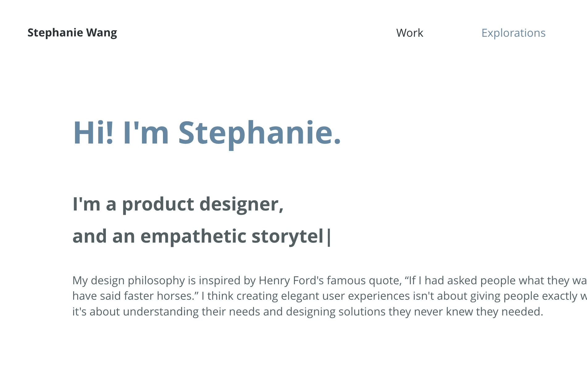The width and height of the screenshot is (587, 392).
Task: Click the paragraph line starting 'it's about understanding'
Action: [308, 311]
